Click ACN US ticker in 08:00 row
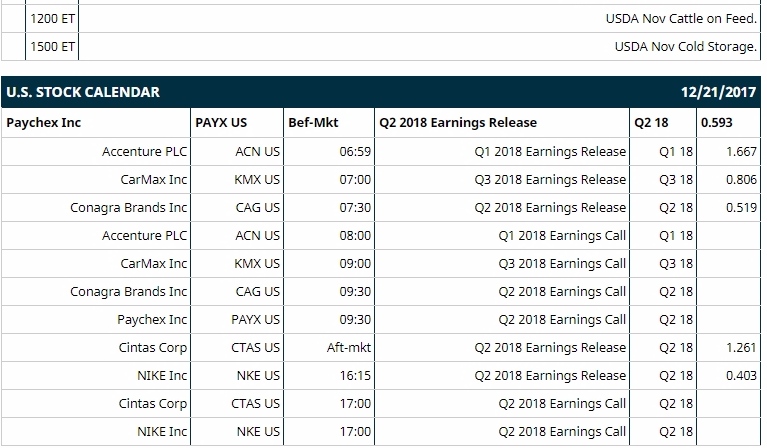Screen dimensions: 767x448 coord(257,235)
